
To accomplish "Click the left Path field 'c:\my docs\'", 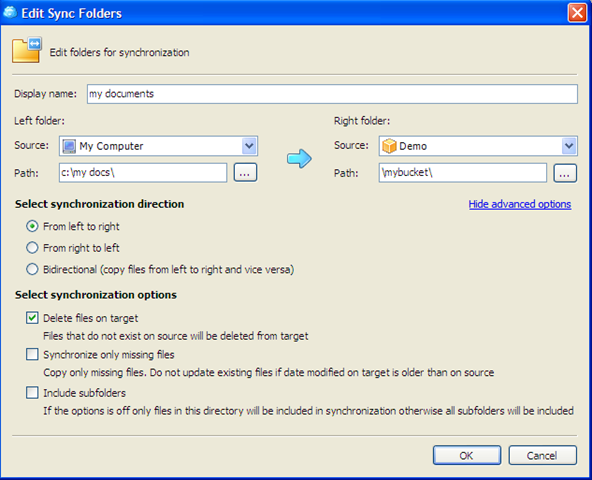I will coord(143,173).
